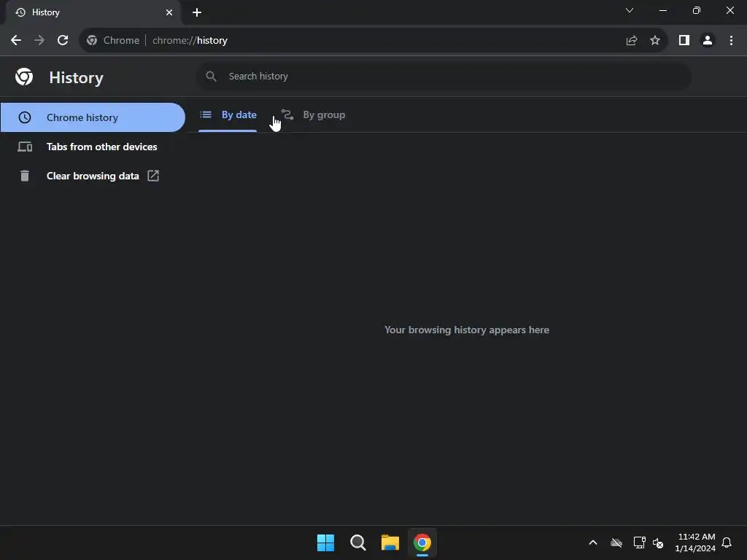Image resolution: width=747 pixels, height=560 pixels.
Task: Click the 'Your browsing history appears here' text
Action: [x=467, y=330]
